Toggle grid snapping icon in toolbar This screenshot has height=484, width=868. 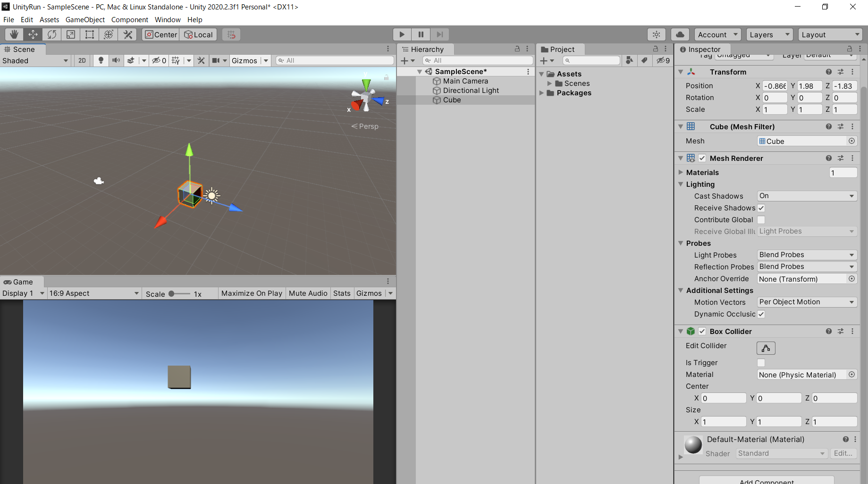point(231,34)
